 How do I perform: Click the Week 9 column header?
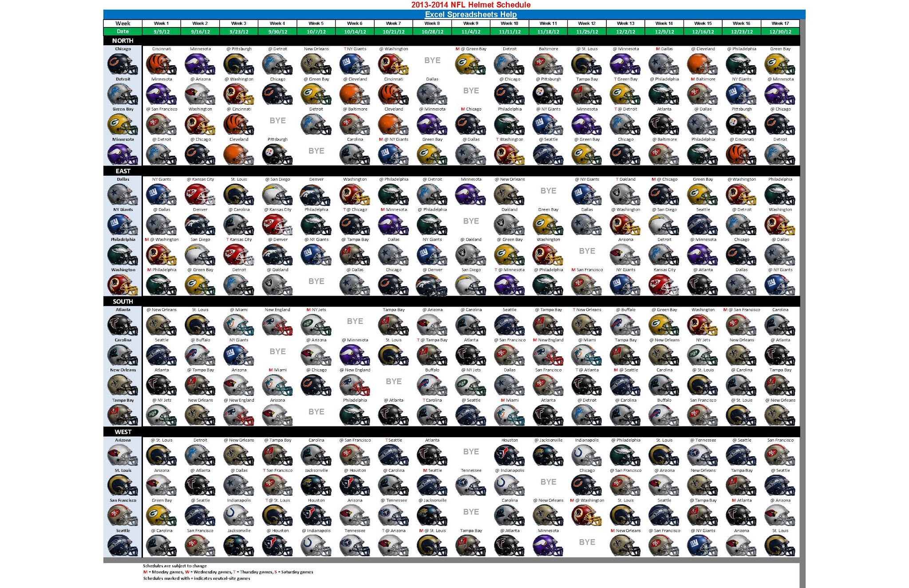coord(470,24)
